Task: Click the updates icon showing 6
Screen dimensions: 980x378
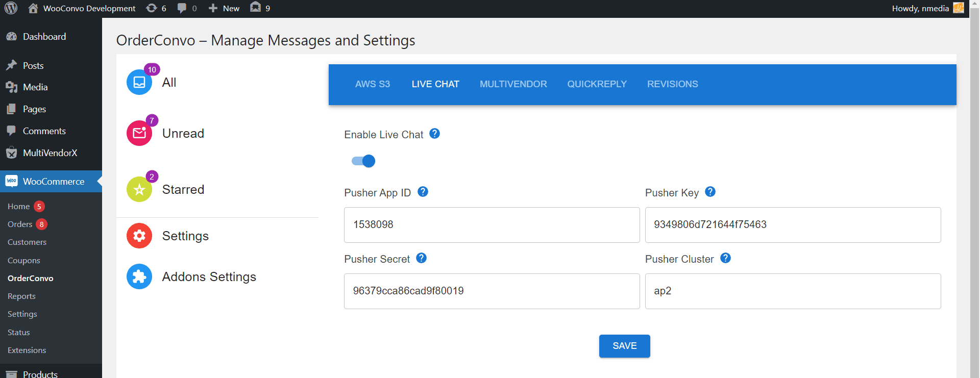Action: point(152,8)
